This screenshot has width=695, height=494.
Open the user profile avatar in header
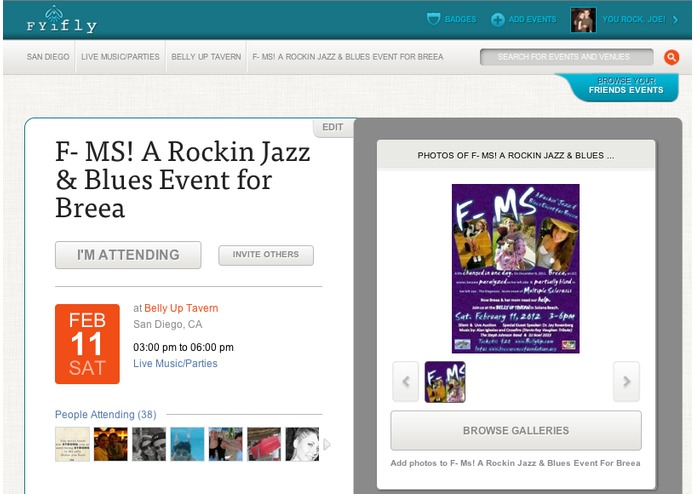583,20
